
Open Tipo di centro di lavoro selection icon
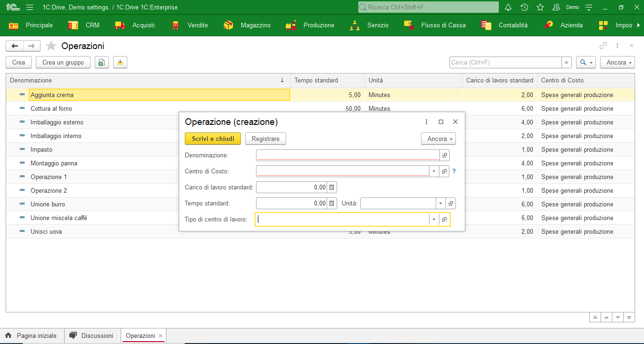pos(445,219)
